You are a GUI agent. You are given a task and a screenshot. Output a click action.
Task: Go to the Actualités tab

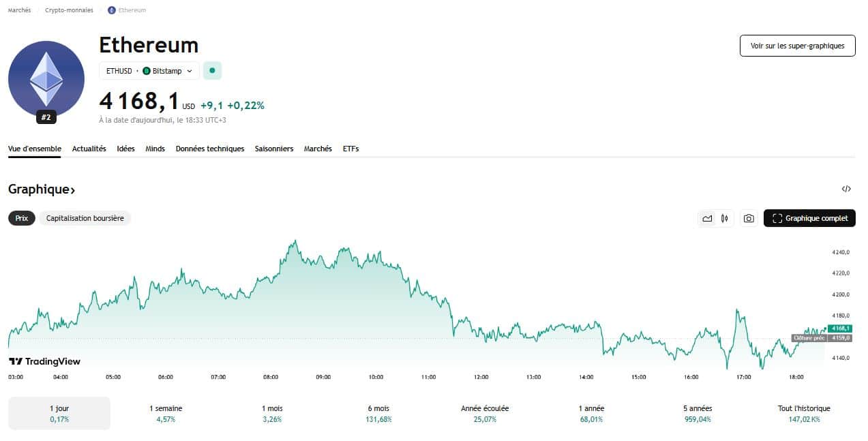89,149
